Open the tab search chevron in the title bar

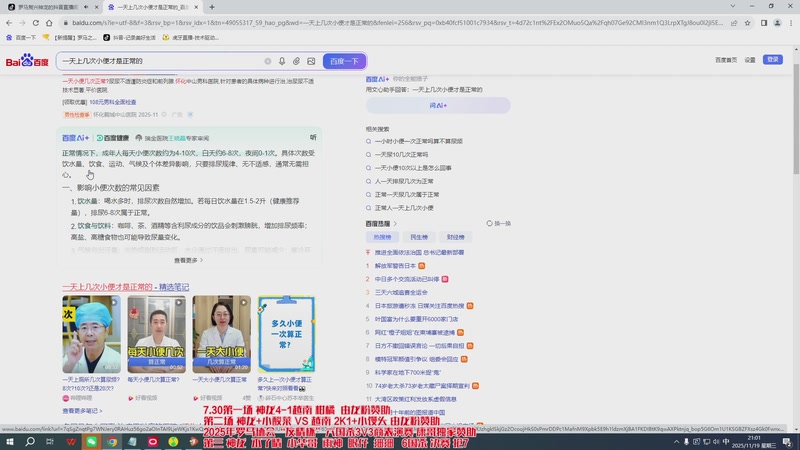733,6
